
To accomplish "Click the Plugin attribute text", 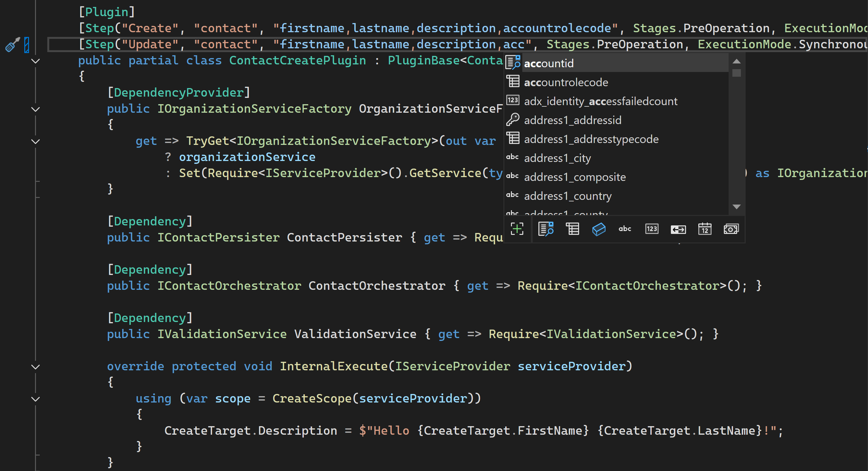I will [x=107, y=12].
